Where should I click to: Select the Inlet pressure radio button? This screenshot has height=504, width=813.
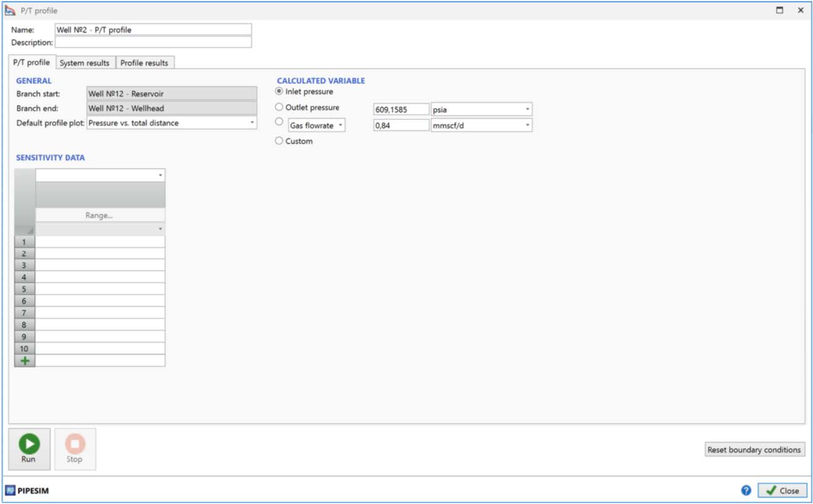[x=279, y=91]
